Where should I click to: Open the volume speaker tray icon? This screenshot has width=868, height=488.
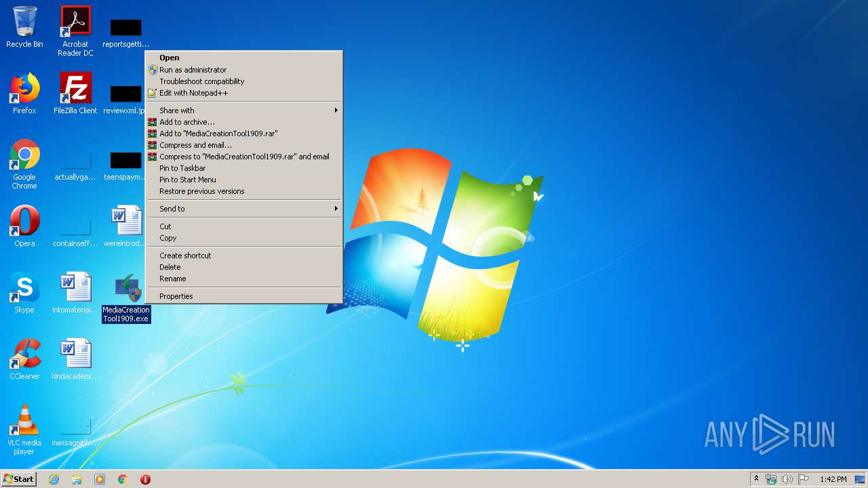[787, 479]
